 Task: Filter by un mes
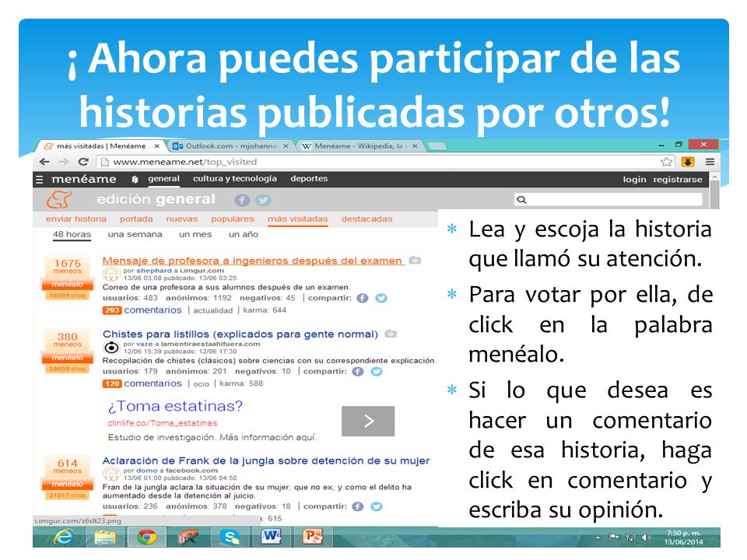[195, 234]
